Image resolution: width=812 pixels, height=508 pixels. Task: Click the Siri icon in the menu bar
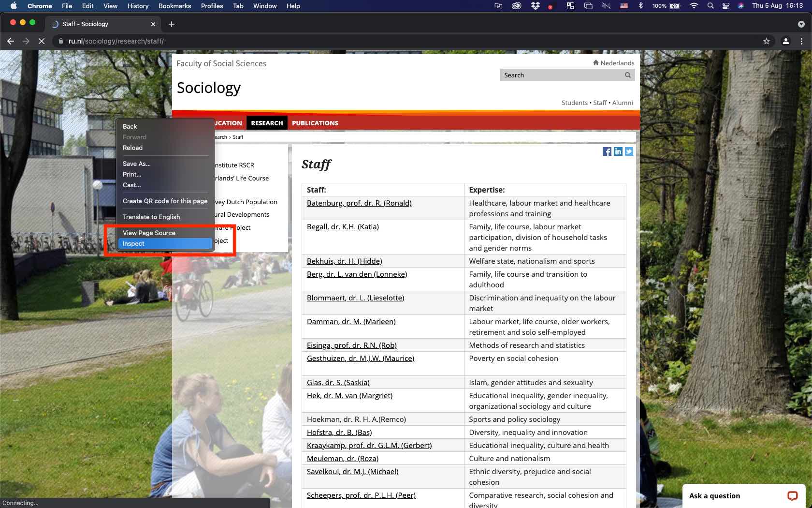click(740, 6)
